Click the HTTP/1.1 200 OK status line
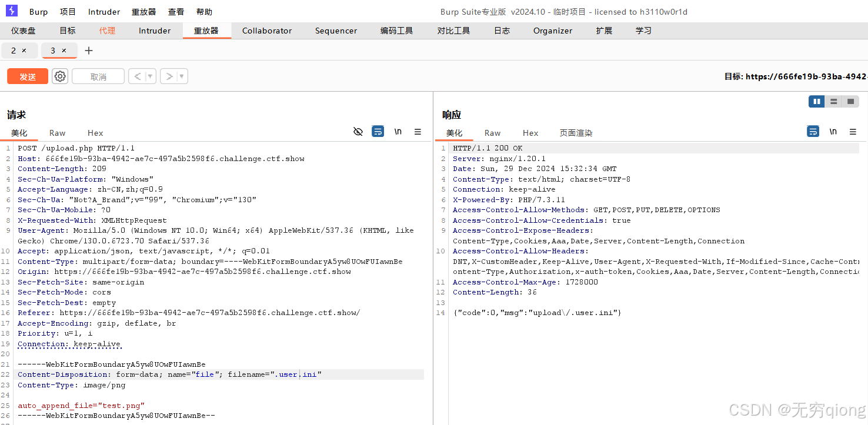This screenshot has width=868, height=425. (x=488, y=148)
